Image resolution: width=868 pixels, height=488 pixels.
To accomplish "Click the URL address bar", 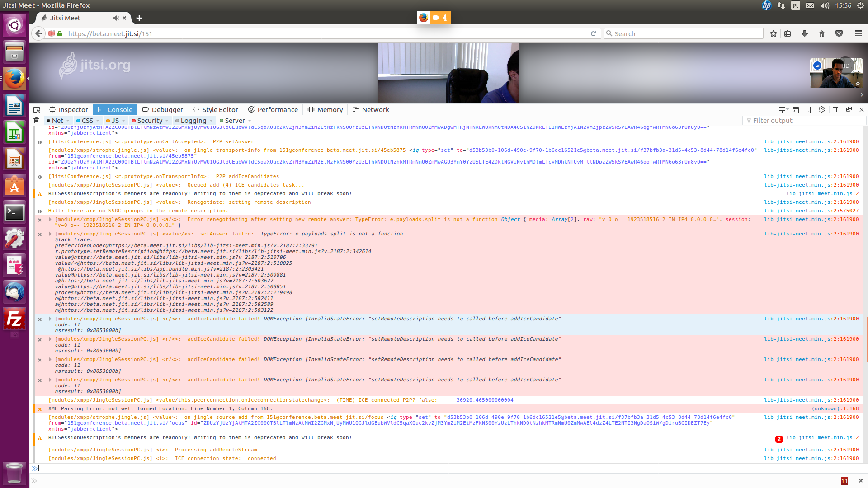I will point(325,33).
